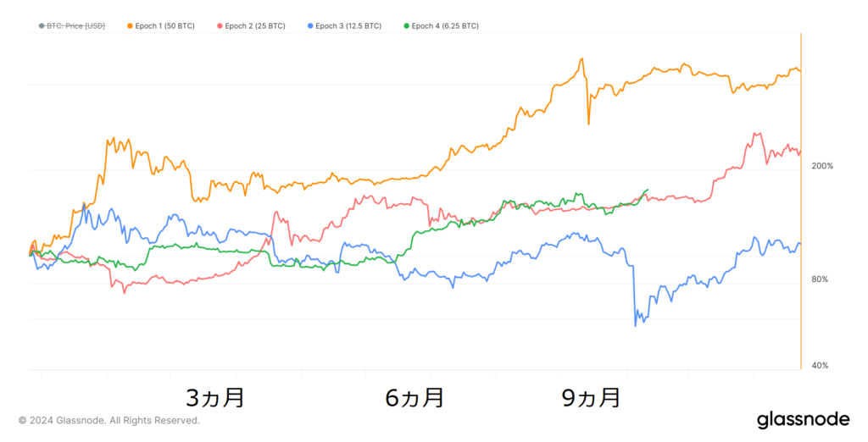Toggle Epoch 4 (6.25 BTC) legend label
Screen dimensions: 868x442
point(441,26)
